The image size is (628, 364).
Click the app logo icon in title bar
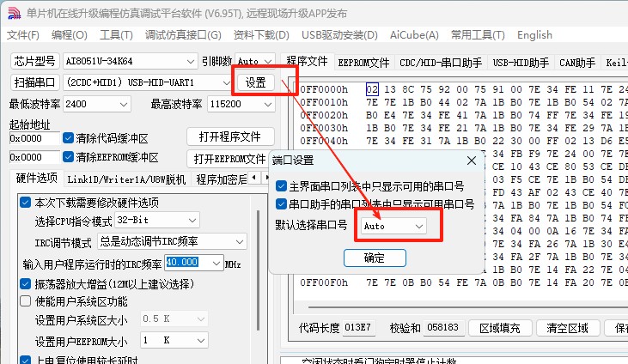[x=14, y=13]
